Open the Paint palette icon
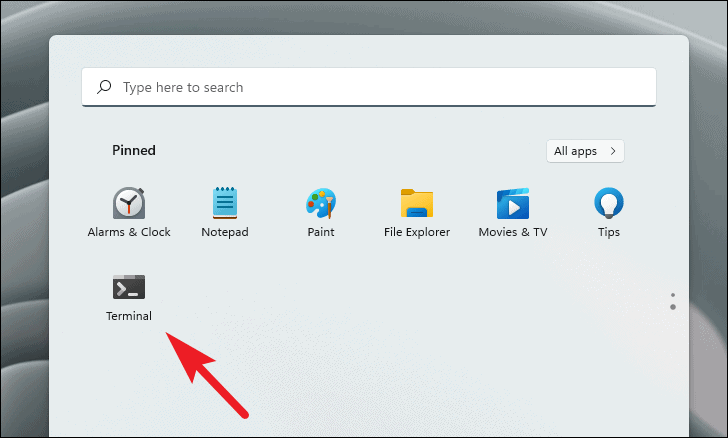This screenshot has height=438, width=728. coord(321,203)
